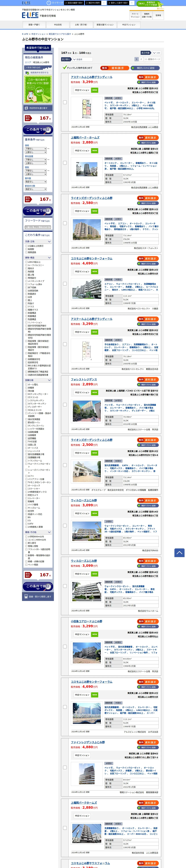
Task: Check the オール電化 checkbox
Action: click(x=26, y=385)
